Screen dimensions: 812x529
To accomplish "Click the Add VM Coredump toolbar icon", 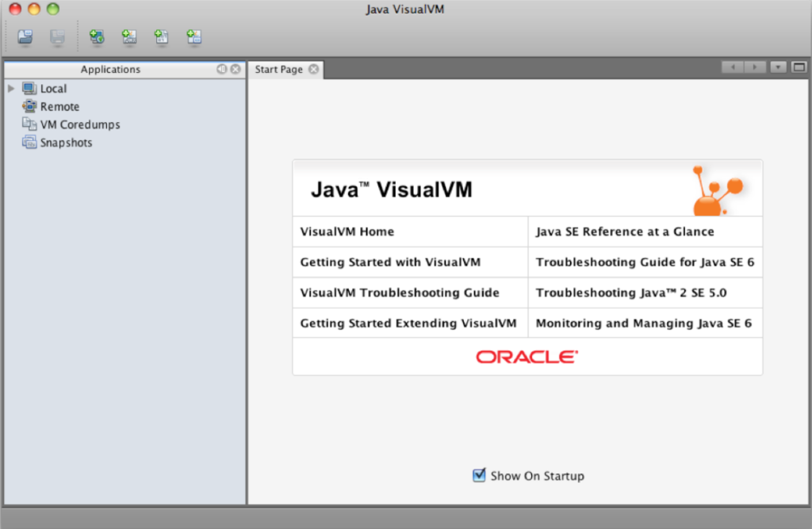I will [x=162, y=36].
